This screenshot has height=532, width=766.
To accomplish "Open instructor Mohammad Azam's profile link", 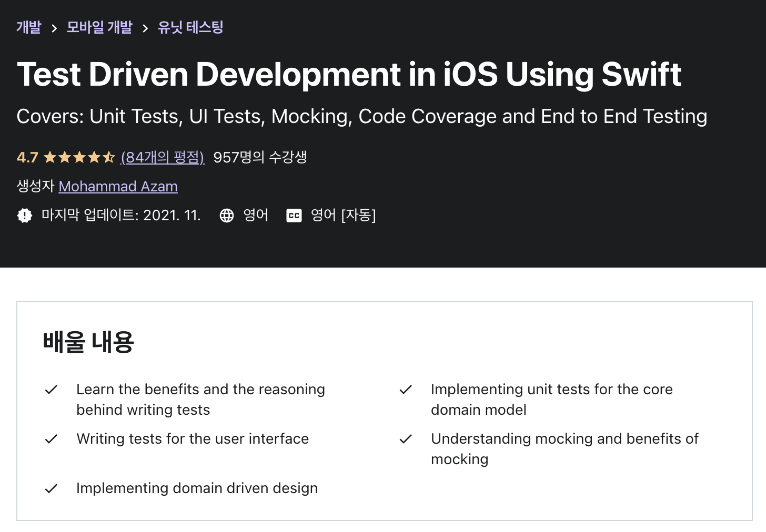I will pyautogui.click(x=118, y=186).
